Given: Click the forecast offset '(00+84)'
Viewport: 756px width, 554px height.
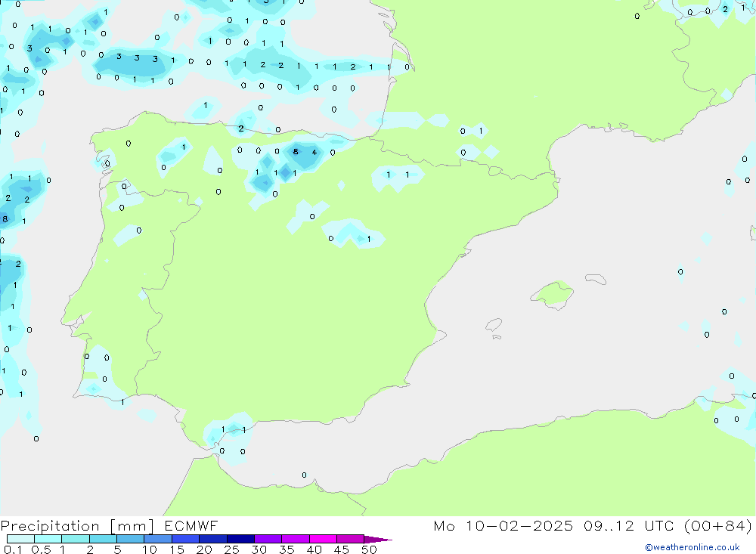Looking at the screenshot, I should coord(718,526).
